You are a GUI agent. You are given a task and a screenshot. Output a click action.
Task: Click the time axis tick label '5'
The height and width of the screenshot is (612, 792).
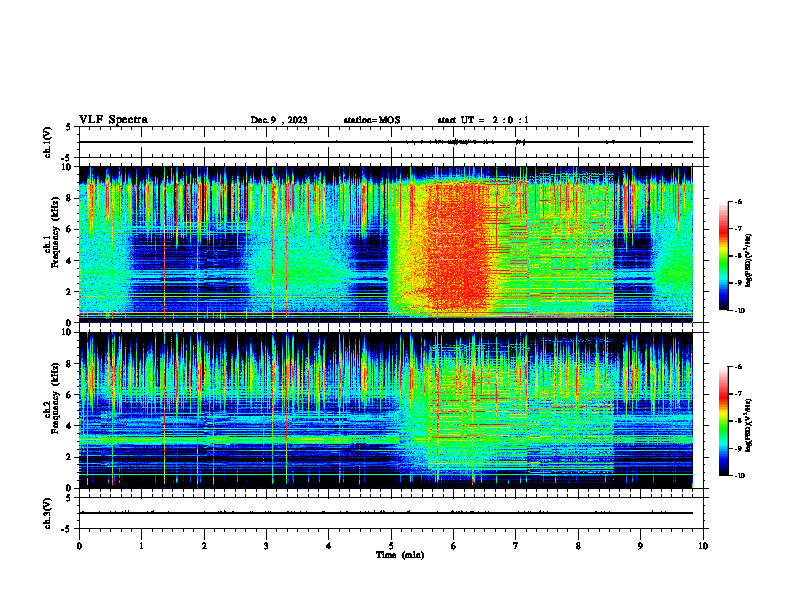coord(391,546)
